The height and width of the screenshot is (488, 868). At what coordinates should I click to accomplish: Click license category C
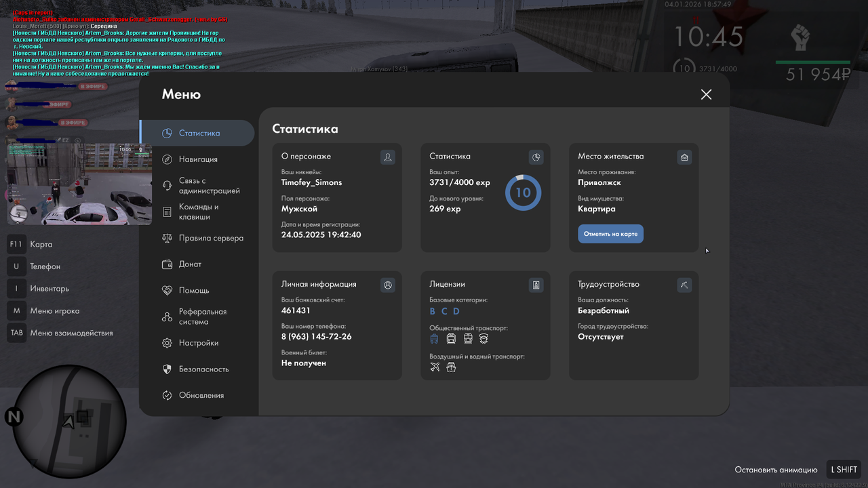click(x=444, y=311)
